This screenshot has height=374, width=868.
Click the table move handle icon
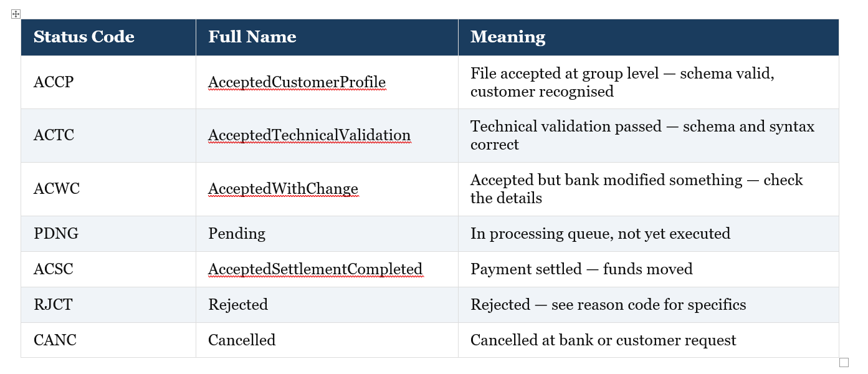click(x=16, y=14)
